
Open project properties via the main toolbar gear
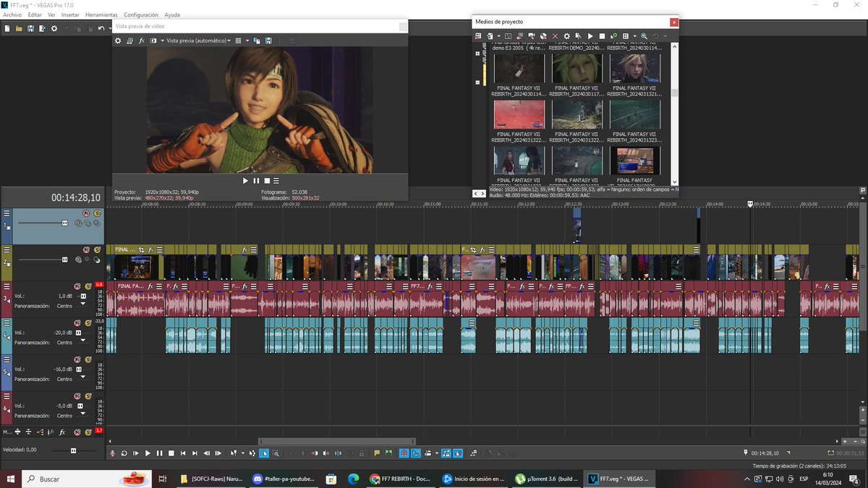tap(54, 29)
